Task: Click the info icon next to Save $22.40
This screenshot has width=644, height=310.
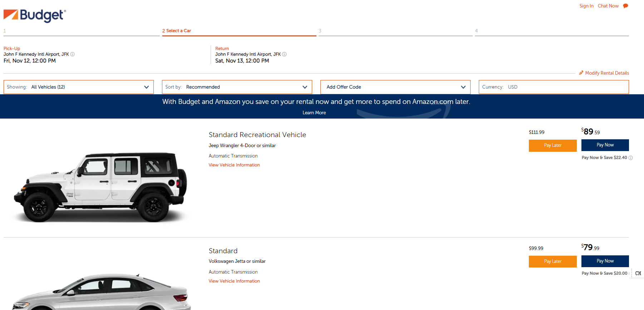Action: coord(630,157)
